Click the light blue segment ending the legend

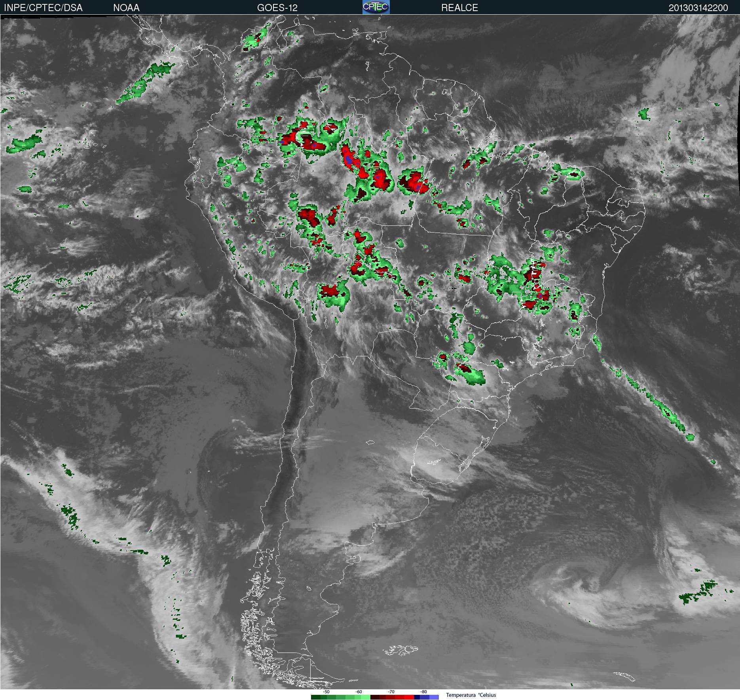(434, 697)
